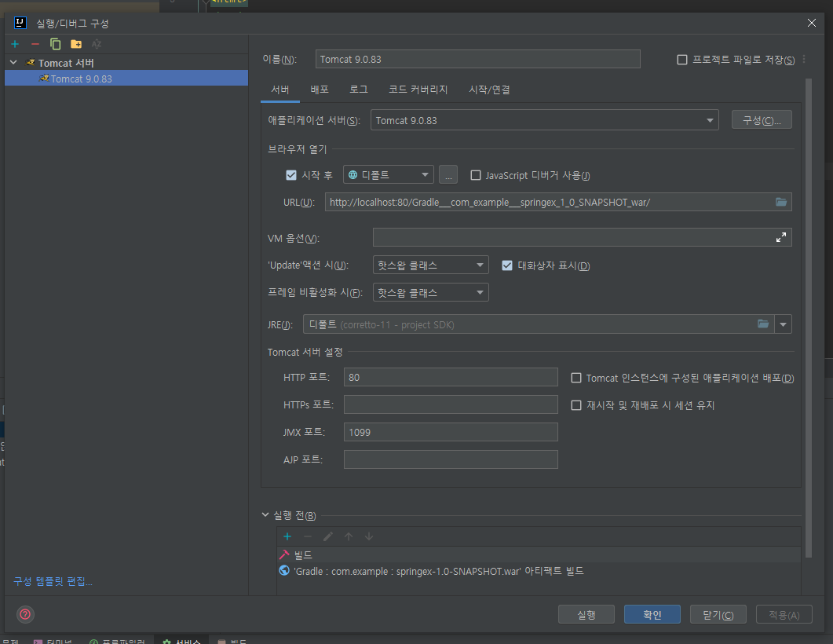The width and height of the screenshot is (833, 644).
Task: Click the JRE browse folder icon
Action: 763,324
